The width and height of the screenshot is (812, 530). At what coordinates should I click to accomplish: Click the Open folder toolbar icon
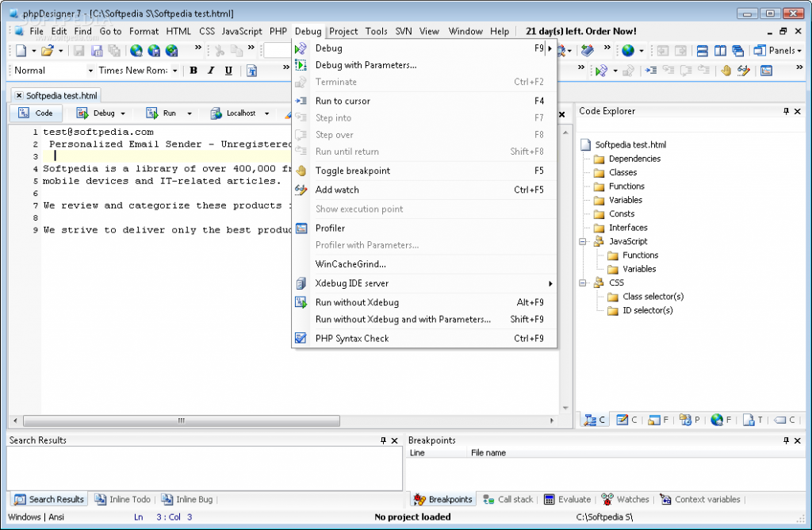tap(47, 51)
